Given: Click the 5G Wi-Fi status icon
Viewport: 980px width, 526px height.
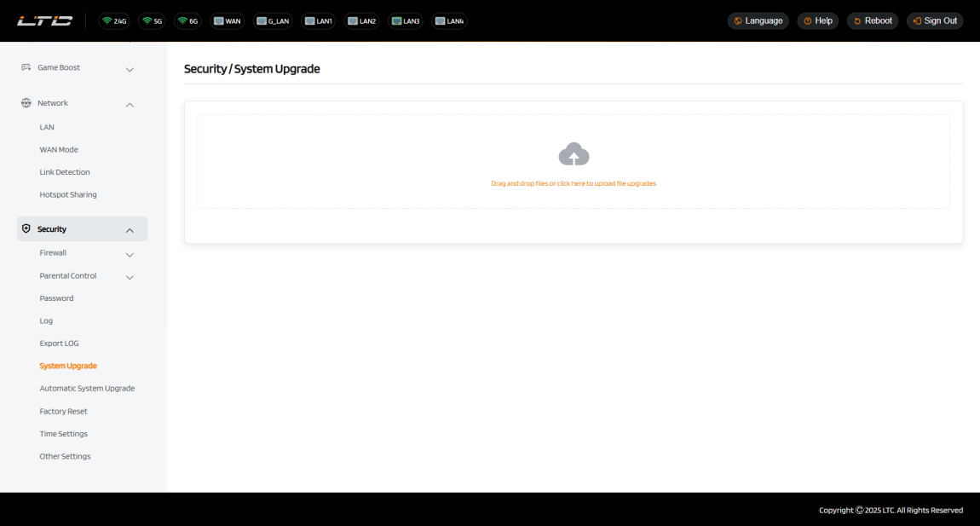Looking at the screenshot, I should [x=152, y=21].
